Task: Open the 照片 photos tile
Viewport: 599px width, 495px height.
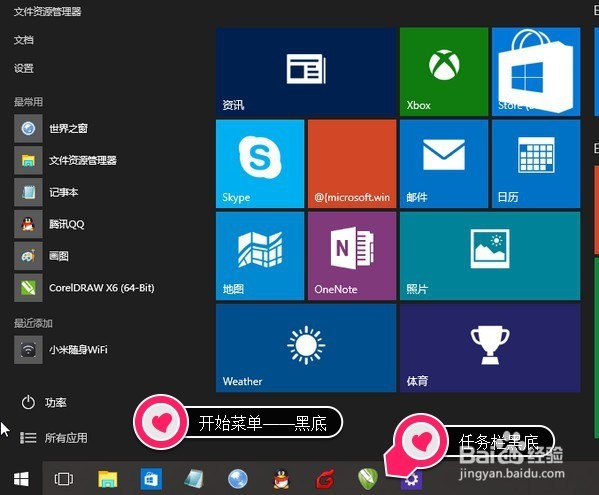Action: click(x=490, y=256)
